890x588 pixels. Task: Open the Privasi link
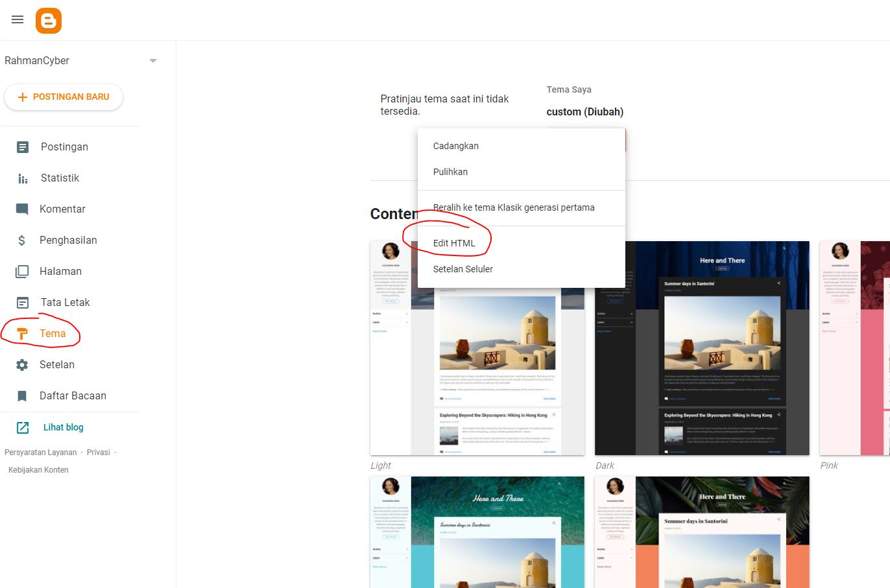99,453
